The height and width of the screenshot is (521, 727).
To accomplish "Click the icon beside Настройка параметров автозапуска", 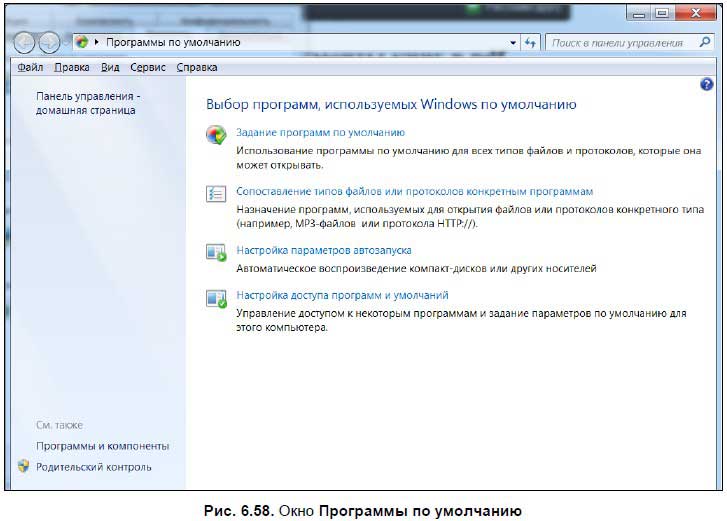I will click(x=216, y=253).
